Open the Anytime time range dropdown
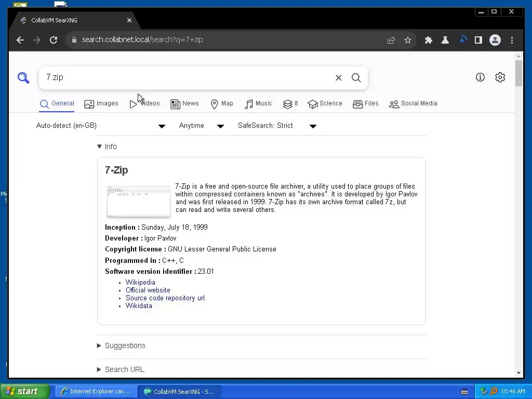The image size is (532, 399). pos(202,126)
